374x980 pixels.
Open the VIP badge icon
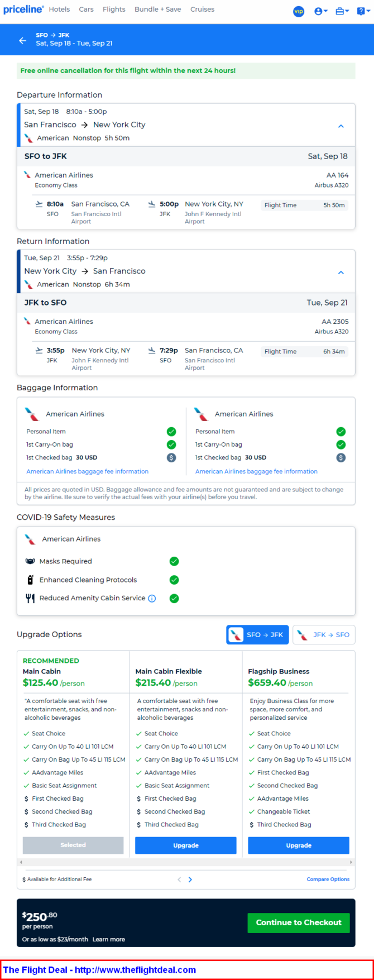pos(299,11)
